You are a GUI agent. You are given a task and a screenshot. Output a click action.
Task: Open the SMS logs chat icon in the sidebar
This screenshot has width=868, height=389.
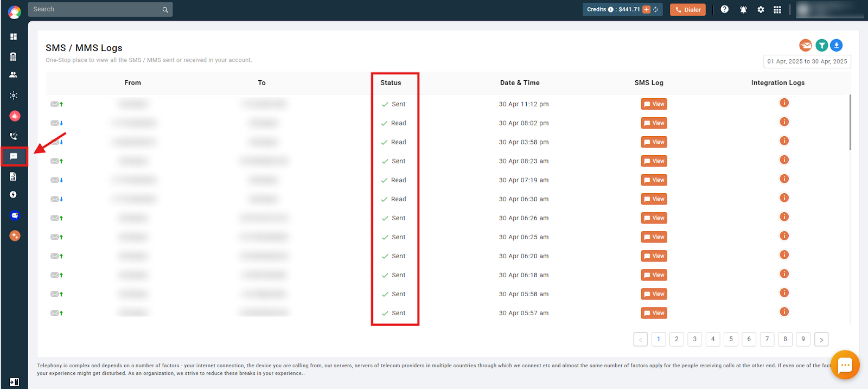(x=14, y=156)
